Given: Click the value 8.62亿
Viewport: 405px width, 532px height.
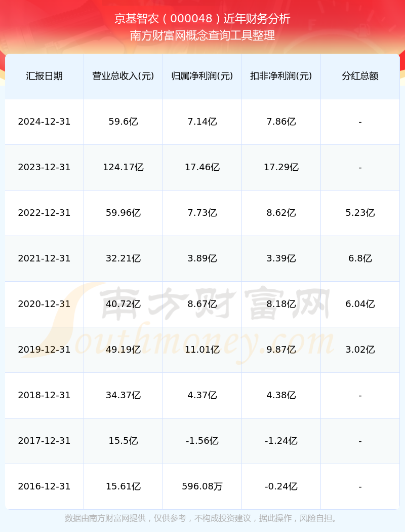Looking at the screenshot, I should pyautogui.click(x=281, y=213).
